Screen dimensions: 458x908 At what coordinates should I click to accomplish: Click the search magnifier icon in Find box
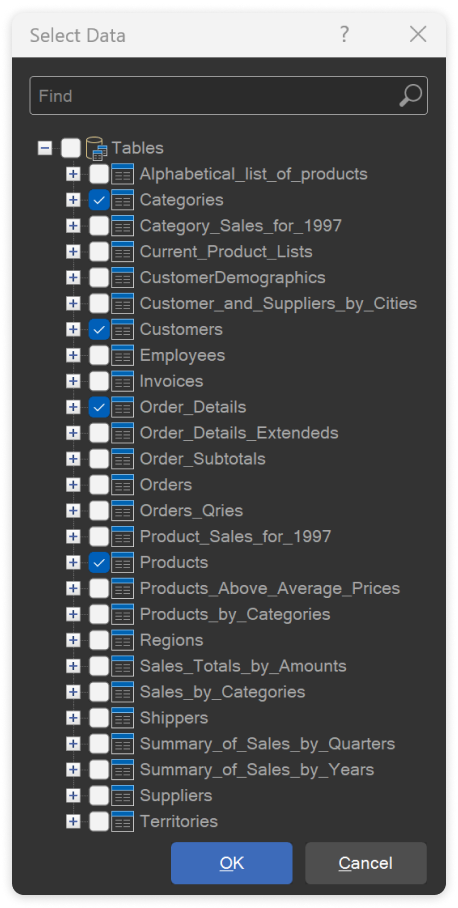pyautogui.click(x=411, y=96)
